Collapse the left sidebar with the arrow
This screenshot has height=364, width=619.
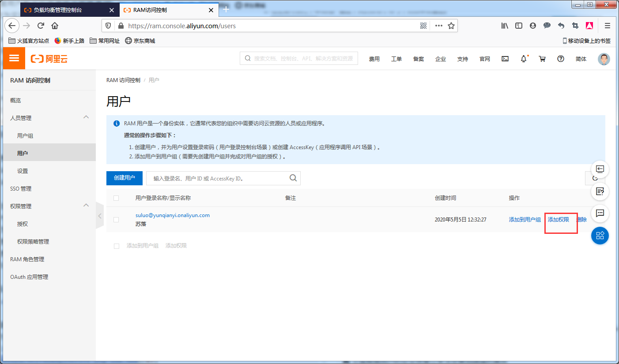(x=100, y=216)
